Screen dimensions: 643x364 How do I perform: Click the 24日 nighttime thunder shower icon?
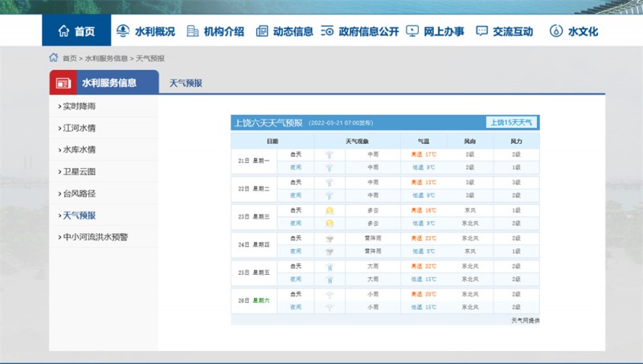330,252
